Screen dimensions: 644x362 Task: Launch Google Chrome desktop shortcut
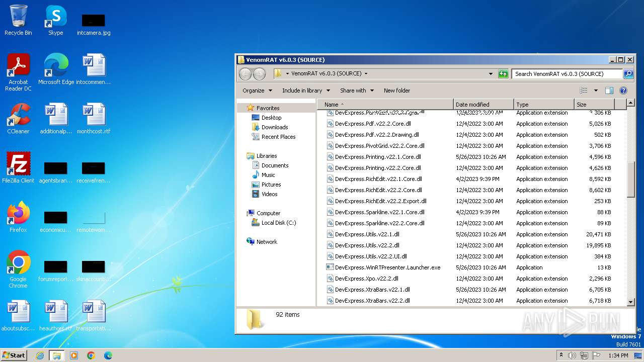point(18,269)
